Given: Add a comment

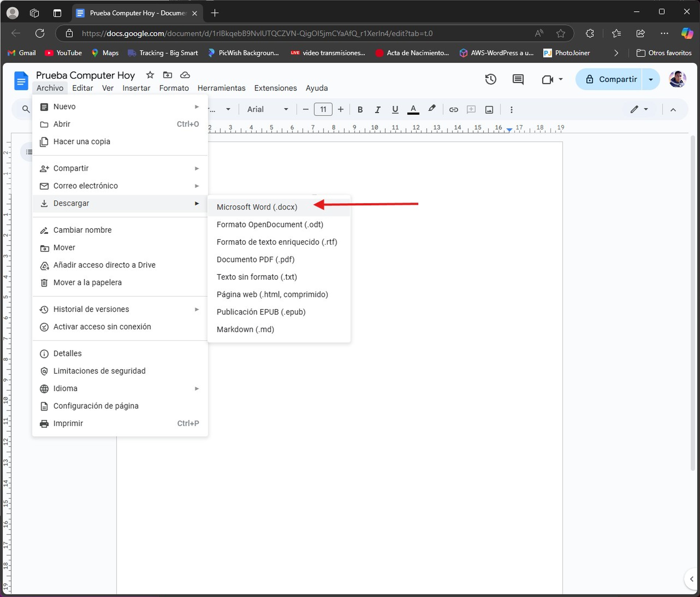Looking at the screenshot, I should (471, 109).
